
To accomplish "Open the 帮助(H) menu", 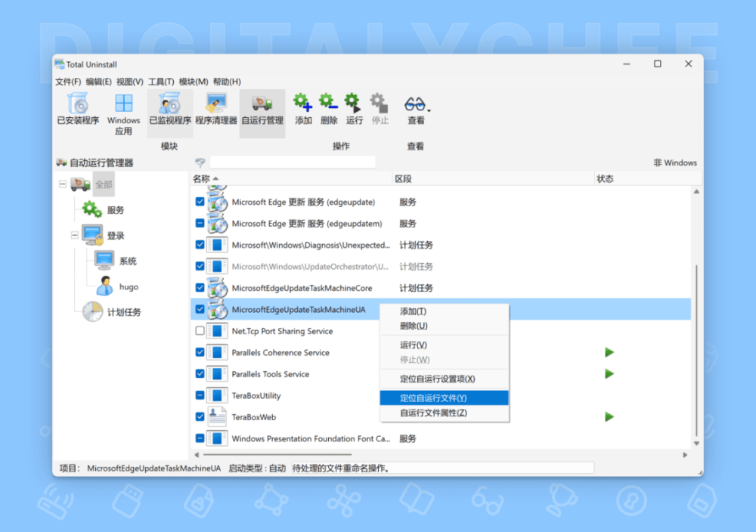I will (x=227, y=82).
